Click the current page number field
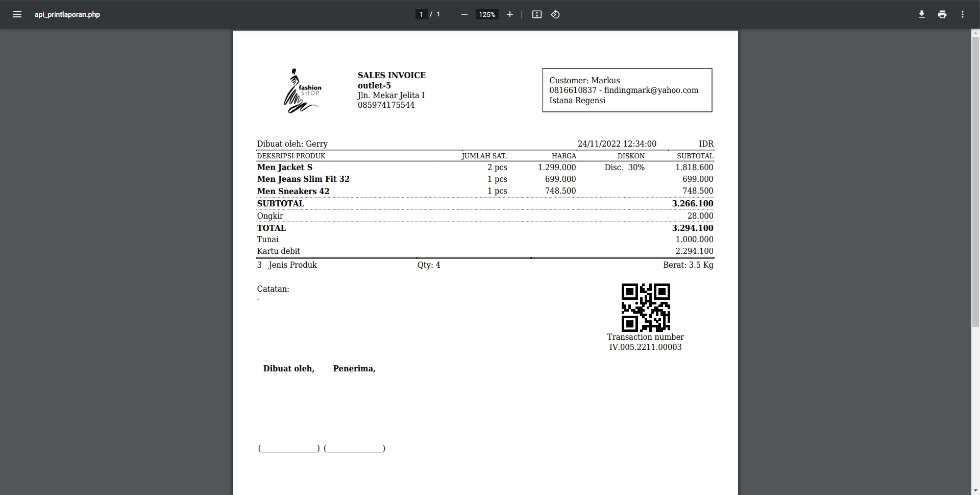 click(421, 14)
